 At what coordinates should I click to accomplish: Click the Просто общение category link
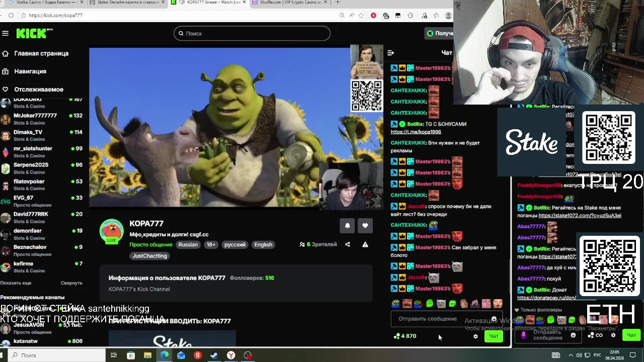151,245
